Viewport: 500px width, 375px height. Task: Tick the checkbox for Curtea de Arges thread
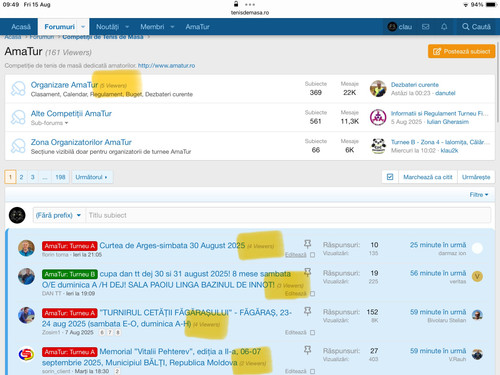[x=312, y=255]
